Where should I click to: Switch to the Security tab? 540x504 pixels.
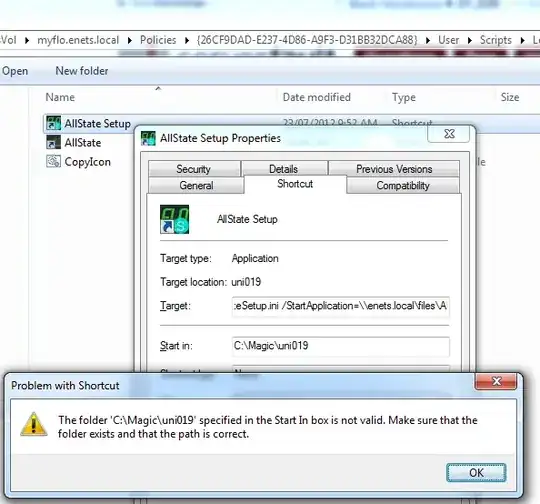click(x=194, y=169)
